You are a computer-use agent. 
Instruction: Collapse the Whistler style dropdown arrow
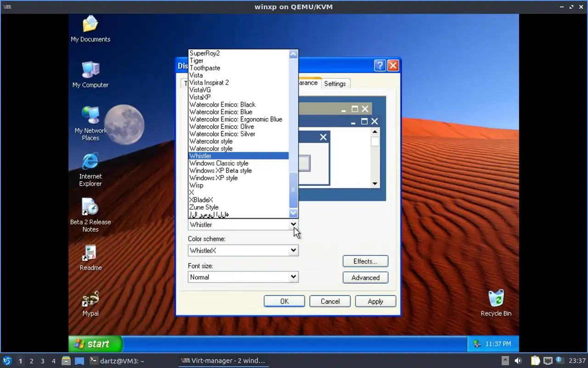pos(293,224)
